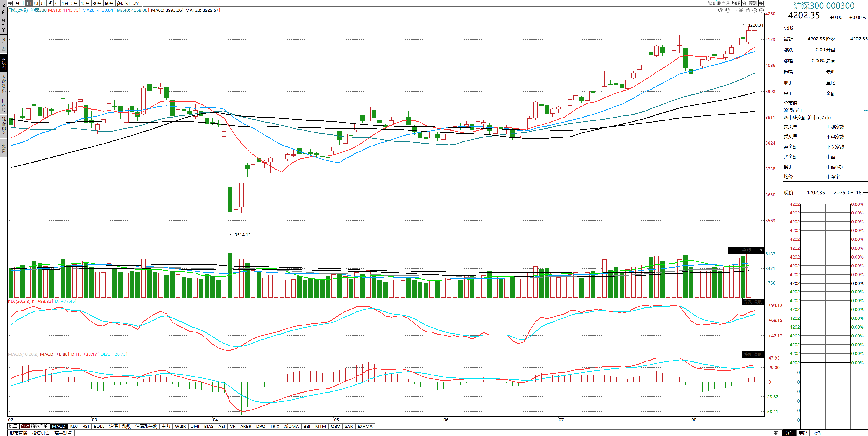The height and width of the screenshot is (436, 868).
Task: Select the KDJ indicator tab
Action: click(74, 426)
